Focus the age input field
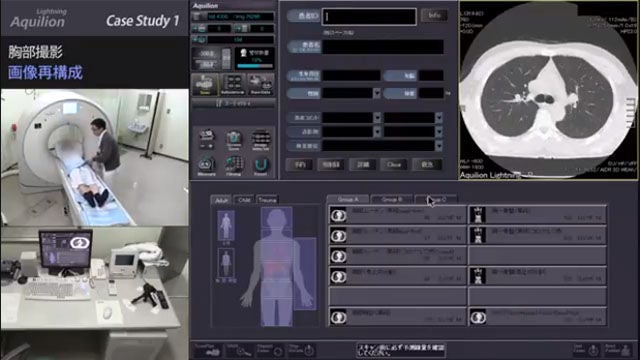Screen dimensions: 640x360 431,76
